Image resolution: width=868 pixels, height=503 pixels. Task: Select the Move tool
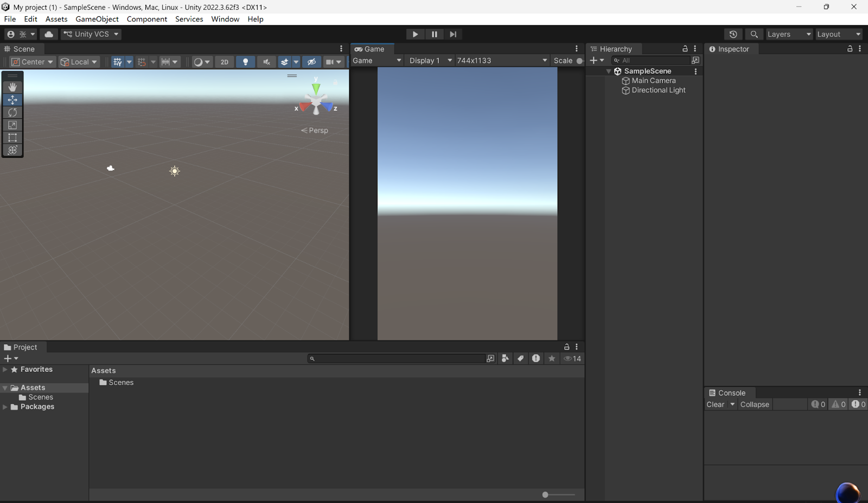(x=12, y=100)
